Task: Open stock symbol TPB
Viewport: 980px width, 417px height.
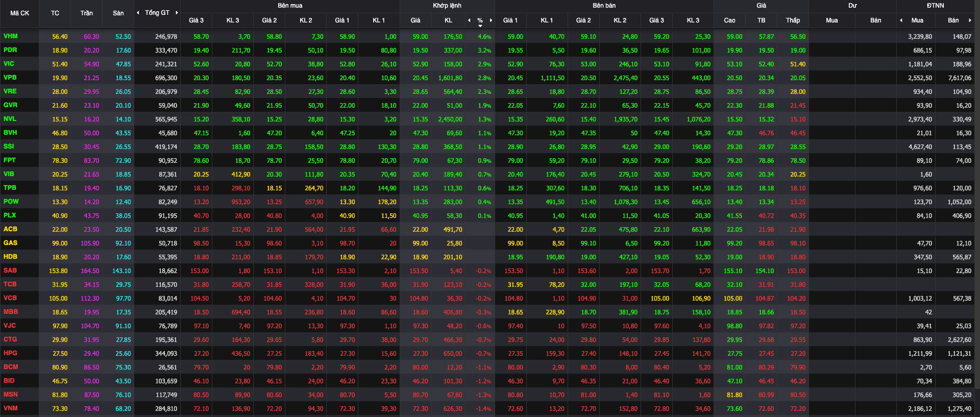Action: pos(10,188)
